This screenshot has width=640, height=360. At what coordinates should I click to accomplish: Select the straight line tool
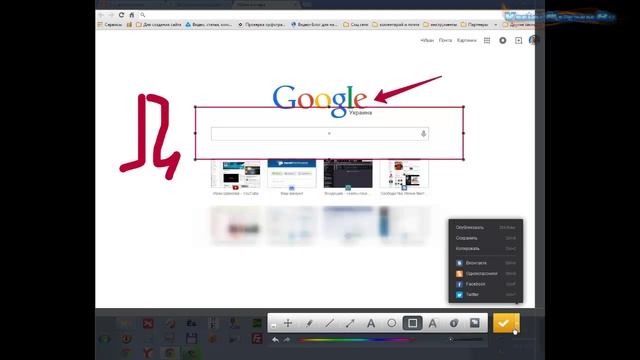click(x=329, y=323)
